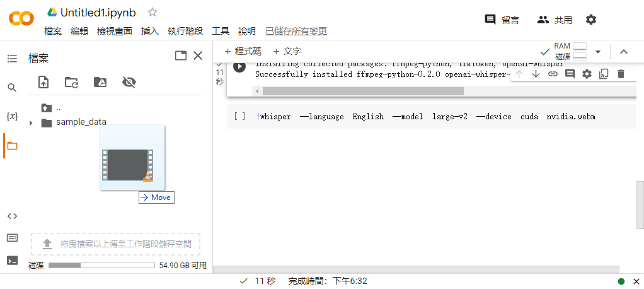Open the variables {x} sidebar panel

point(12,117)
